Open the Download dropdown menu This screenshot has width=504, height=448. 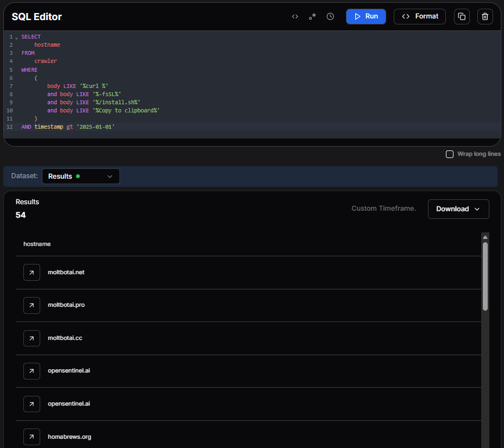tap(458, 209)
